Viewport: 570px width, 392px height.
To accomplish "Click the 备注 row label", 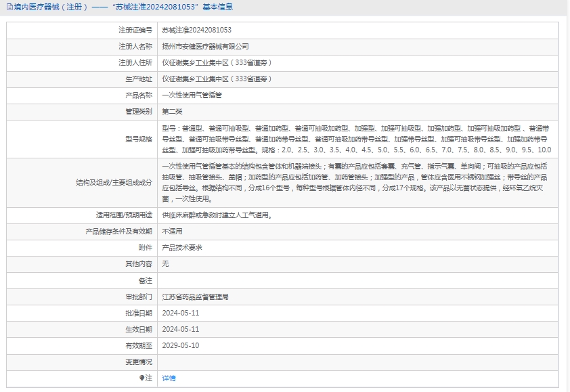I will pos(146,280).
